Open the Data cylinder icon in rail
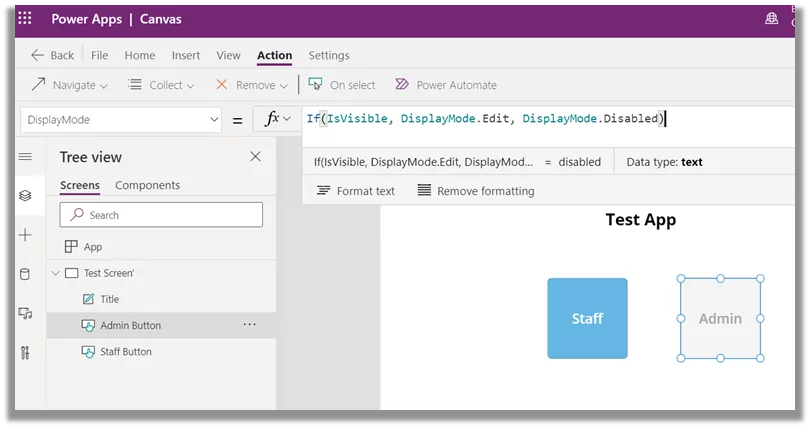The width and height of the screenshot is (810, 428). [x=25, y=274]
